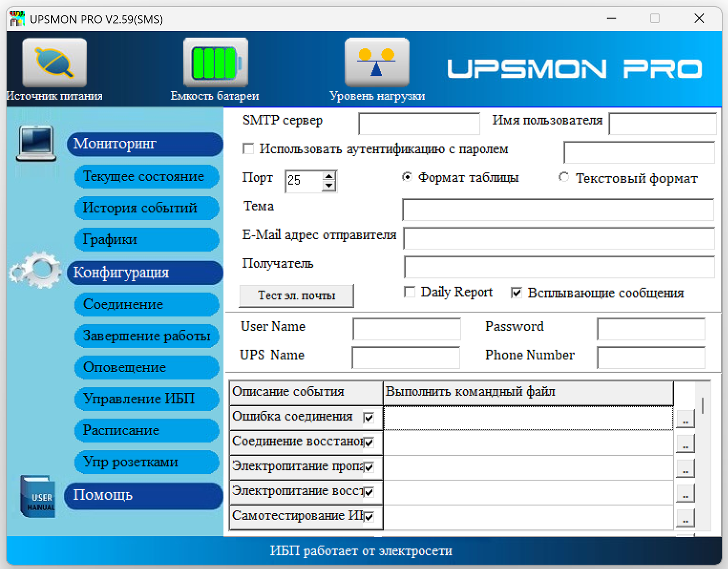Toggle checkbox for Электропитание пропало event

coord(369,467)
